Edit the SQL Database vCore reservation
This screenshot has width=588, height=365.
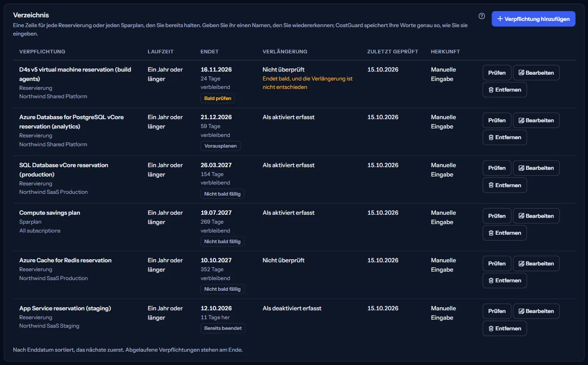536,168
